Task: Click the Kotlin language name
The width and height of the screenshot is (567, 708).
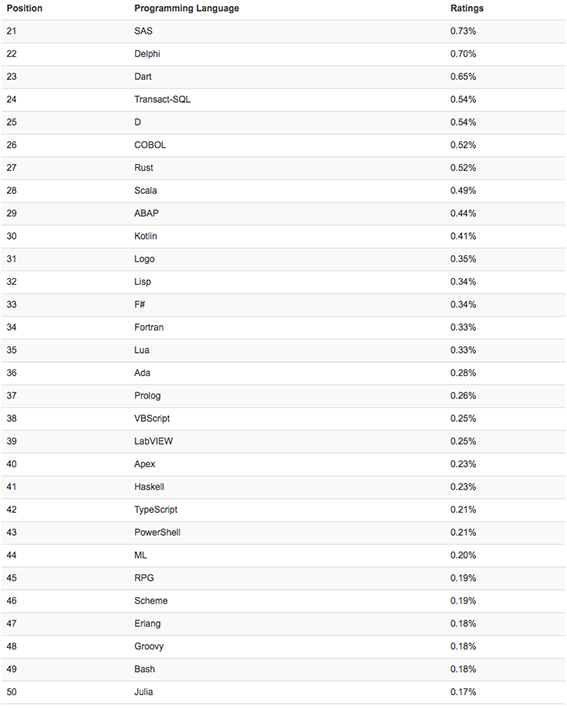Action: click(x=145, y=236)
